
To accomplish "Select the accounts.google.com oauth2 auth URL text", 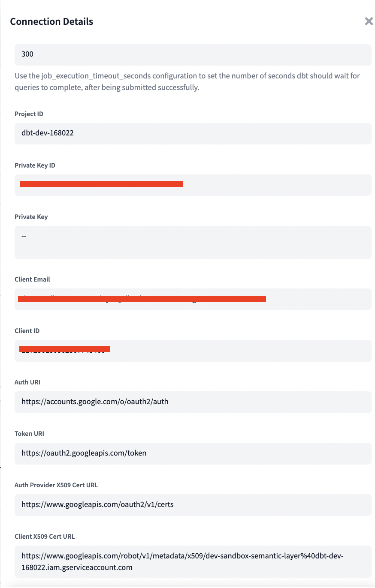I will pyautogui.click(x=94, y=402).
